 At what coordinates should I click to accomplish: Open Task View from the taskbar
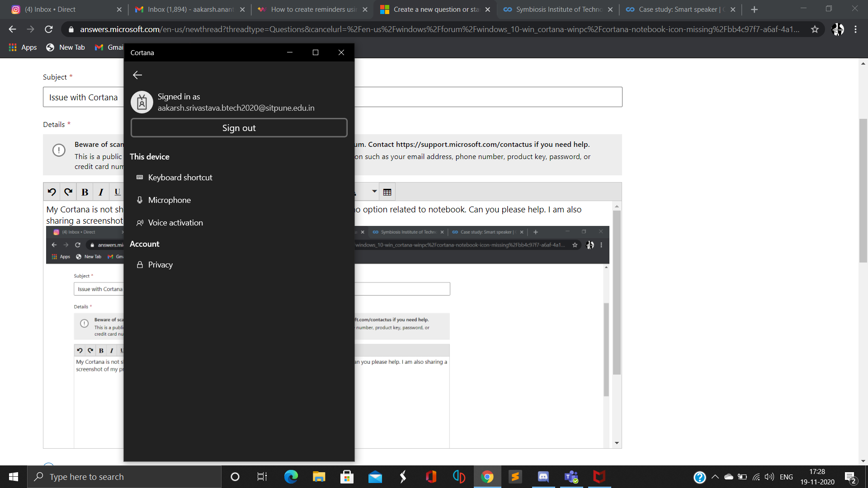pyautogui.click(x=262, y=477)
